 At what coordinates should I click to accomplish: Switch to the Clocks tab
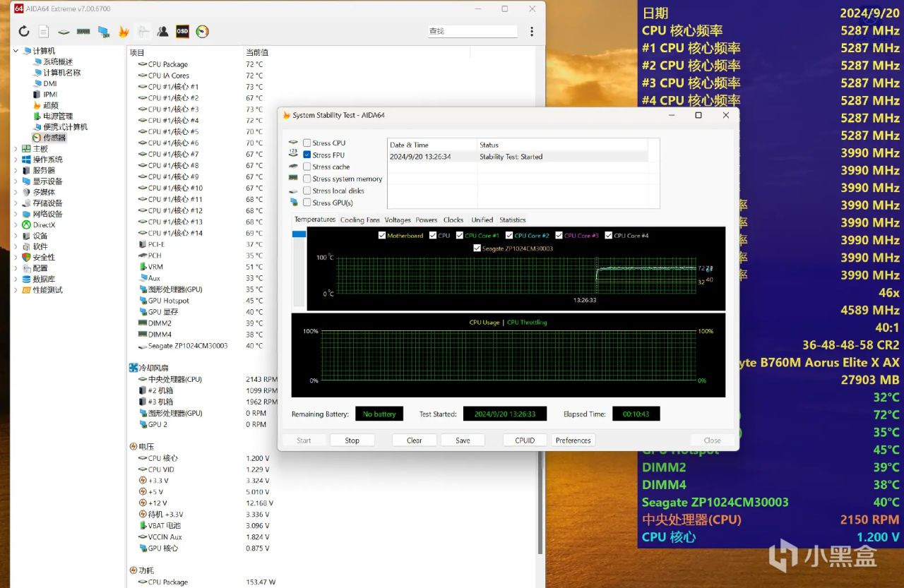(x=453, y=220)
